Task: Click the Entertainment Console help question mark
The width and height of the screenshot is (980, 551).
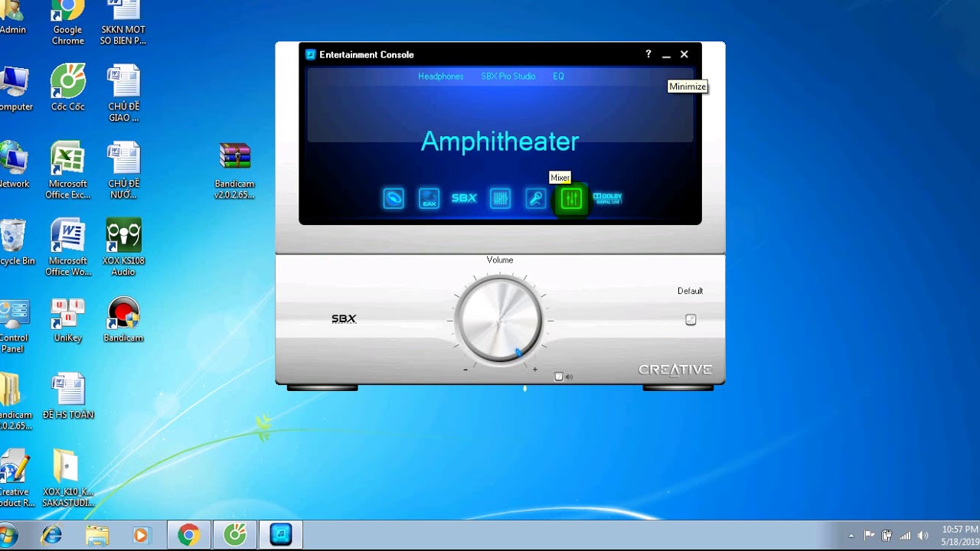Action: coord(648,54)
